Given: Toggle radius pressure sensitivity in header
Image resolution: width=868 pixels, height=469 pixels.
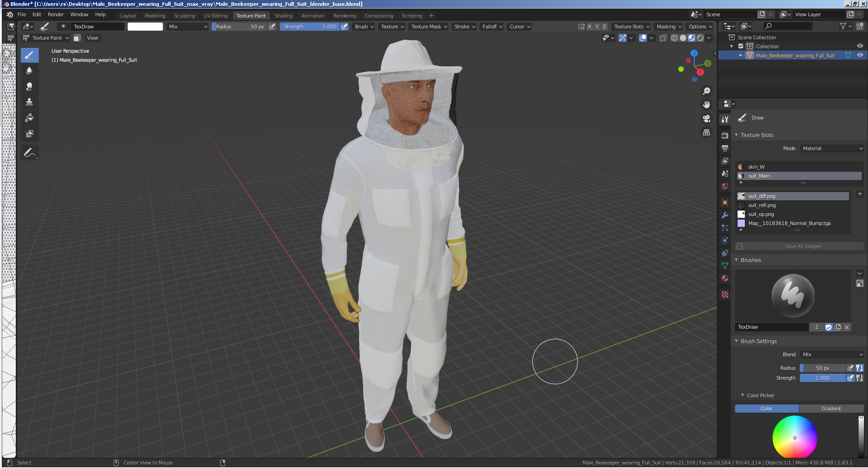Looking at the screenshot, I should click(272, 27).
